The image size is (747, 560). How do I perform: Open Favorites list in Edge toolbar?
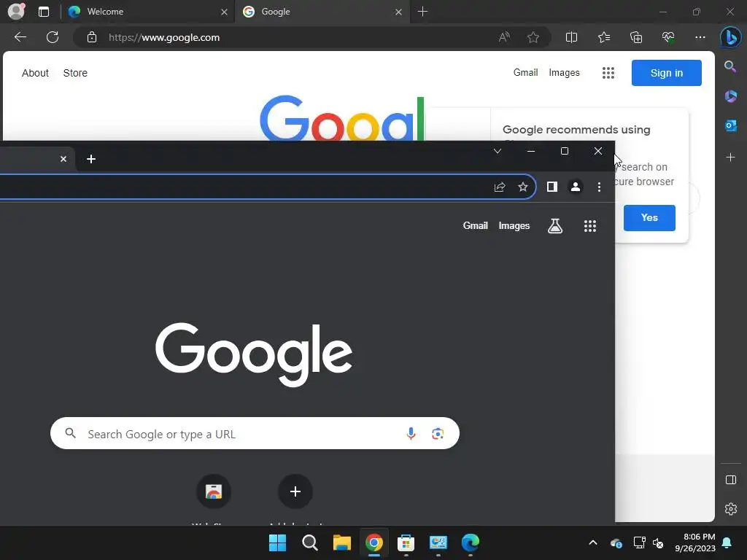(x=603, y=37)
